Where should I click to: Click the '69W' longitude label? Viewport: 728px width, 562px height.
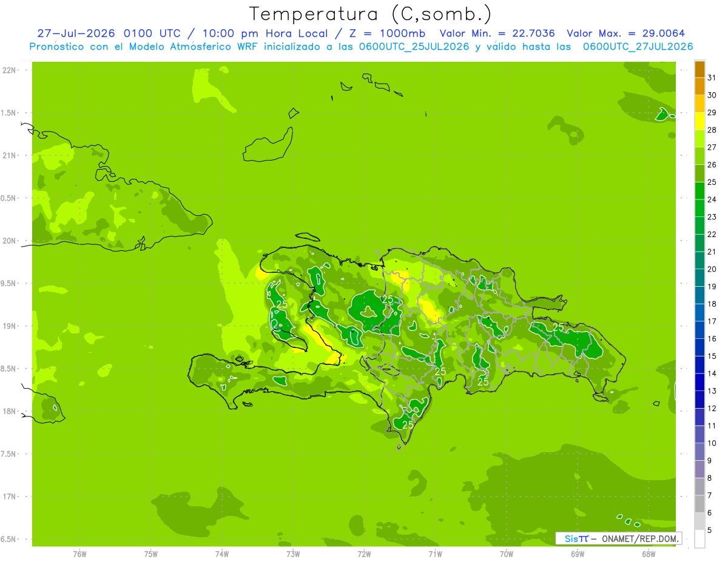(578, 554)
